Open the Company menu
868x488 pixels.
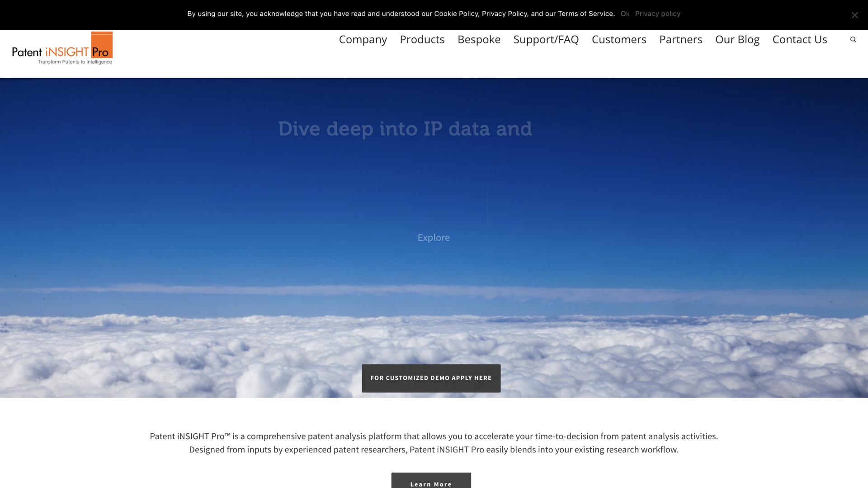coord(362,40)
